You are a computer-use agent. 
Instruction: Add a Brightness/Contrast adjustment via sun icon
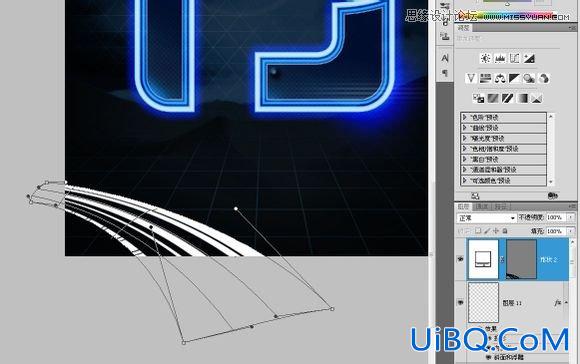485,58
